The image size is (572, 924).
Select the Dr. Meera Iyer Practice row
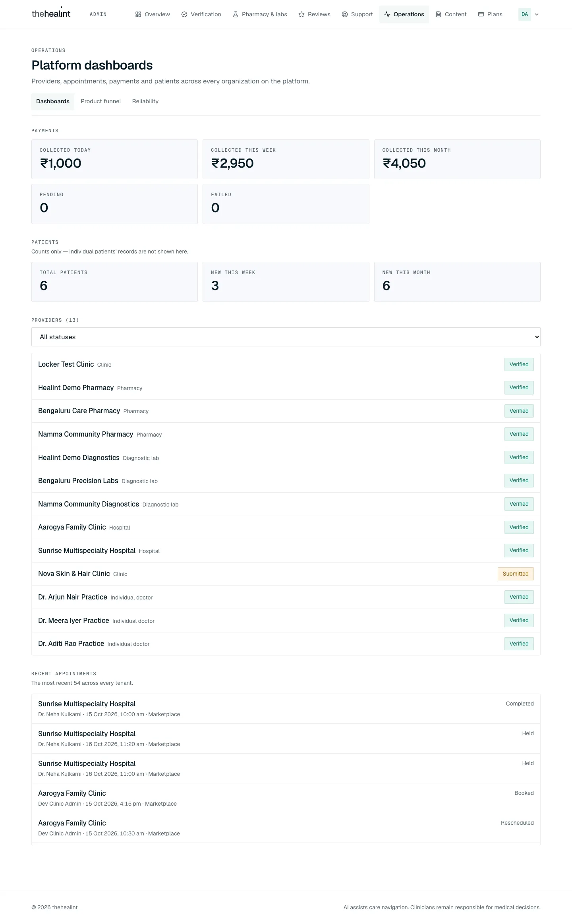pyautogui.click(x=286, y=621)
